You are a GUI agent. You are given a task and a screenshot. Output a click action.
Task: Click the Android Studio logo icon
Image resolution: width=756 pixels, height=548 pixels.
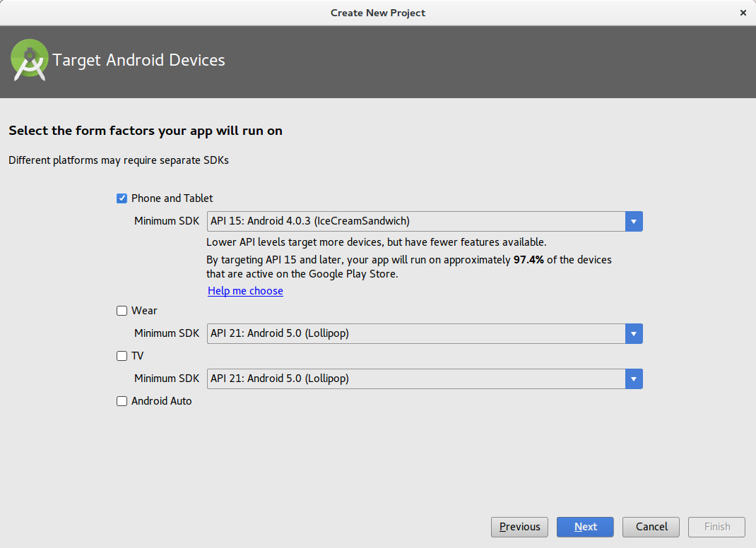click(x=30, y=60)
